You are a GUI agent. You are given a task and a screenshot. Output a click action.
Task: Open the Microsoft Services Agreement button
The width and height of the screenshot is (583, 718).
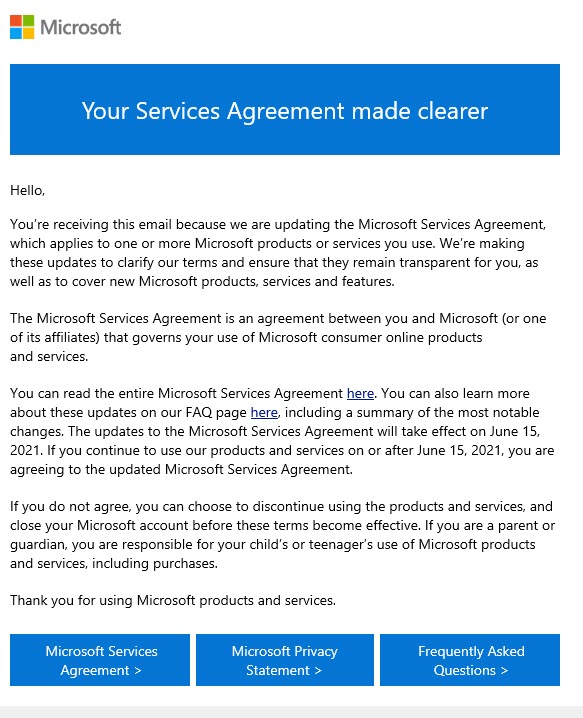100,660
